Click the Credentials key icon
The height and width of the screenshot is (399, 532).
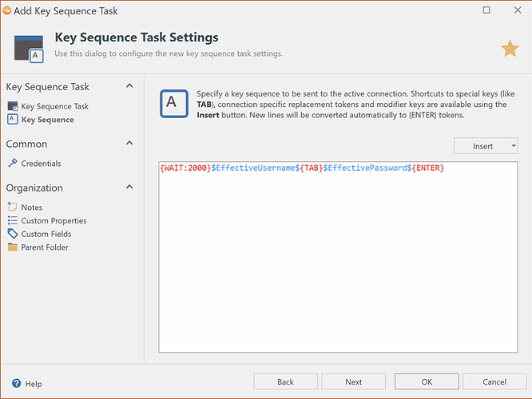(13, 164)
